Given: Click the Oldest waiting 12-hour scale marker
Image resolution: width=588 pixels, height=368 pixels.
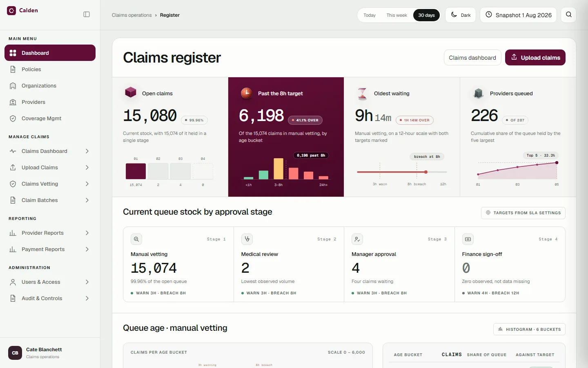Looking at the screenshot, I should pyautogui.click(x=426, y=172).
